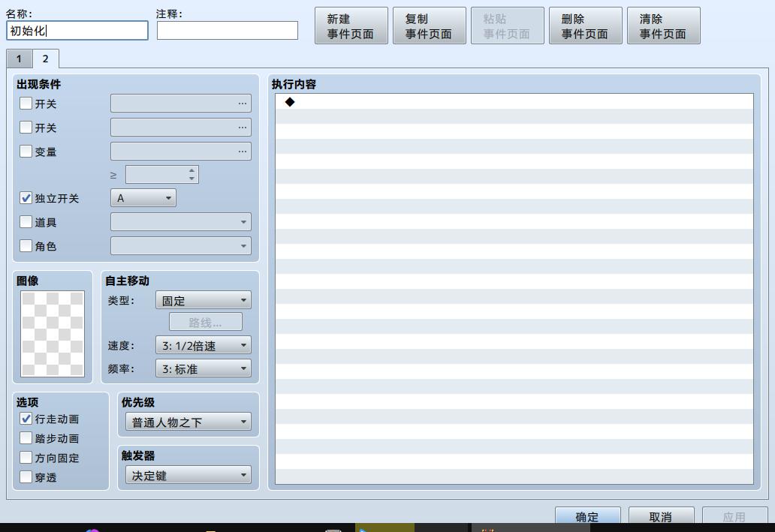
Task: Open the 类型 dropdown set to 固定
Action: pyautogui.click(x=204, y=300)
